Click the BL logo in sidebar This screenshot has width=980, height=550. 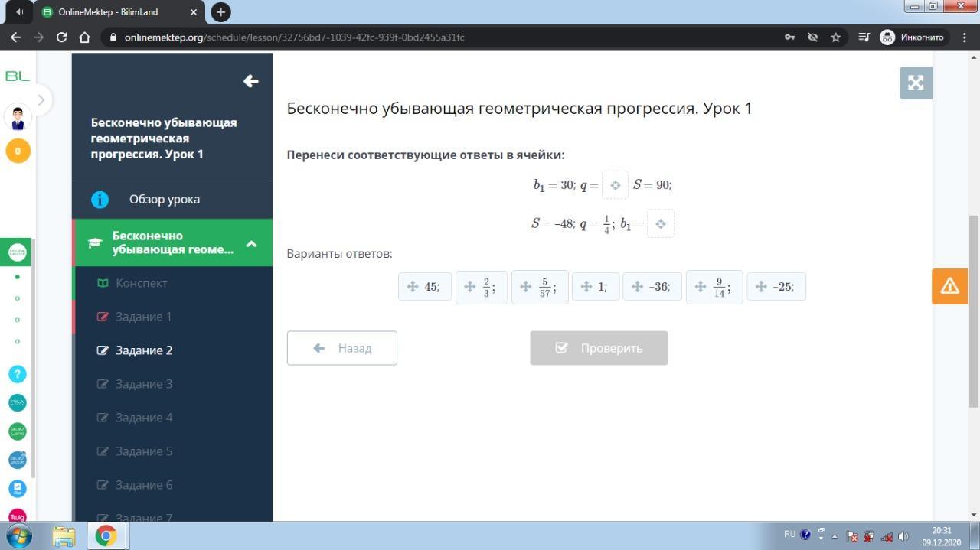click(x=17, y=76)
